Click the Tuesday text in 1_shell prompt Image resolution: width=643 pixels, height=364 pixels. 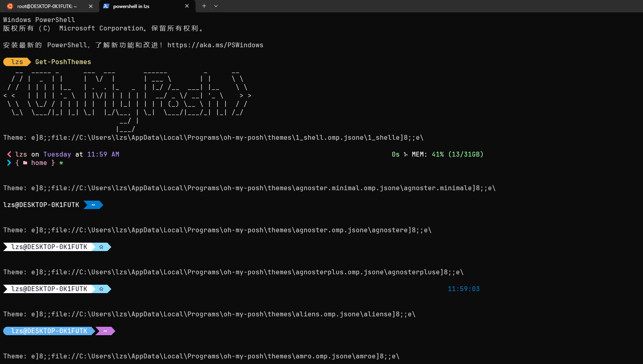coord(57,154)
